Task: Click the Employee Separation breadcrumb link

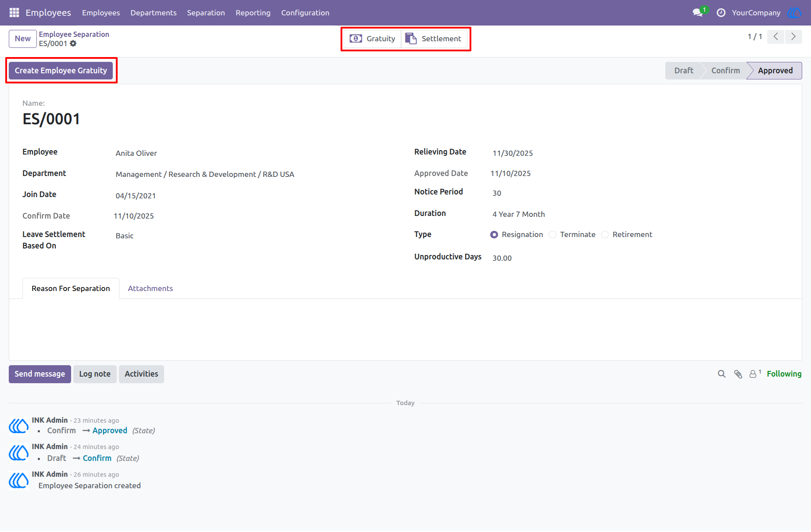Action: coord(74,34)
